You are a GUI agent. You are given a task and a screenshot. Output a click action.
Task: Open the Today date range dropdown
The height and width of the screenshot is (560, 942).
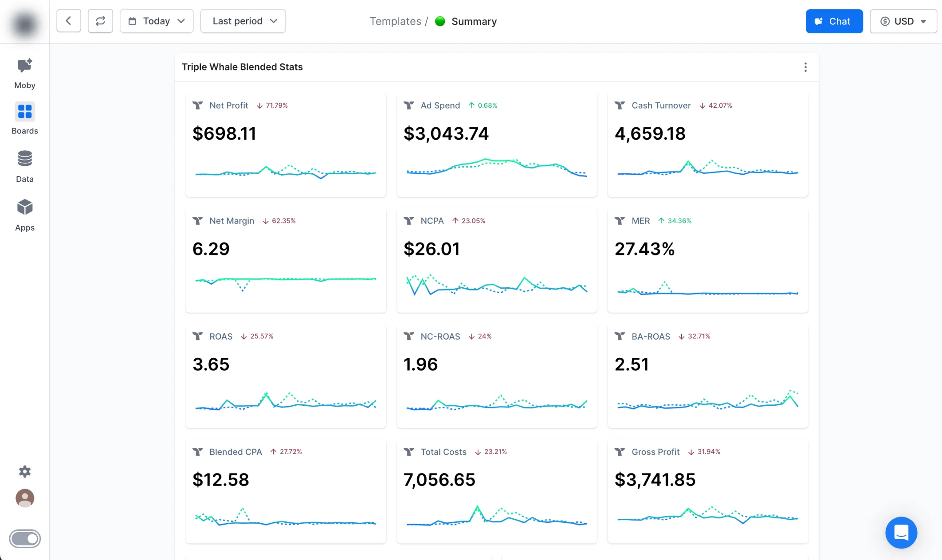coord(157,21)
